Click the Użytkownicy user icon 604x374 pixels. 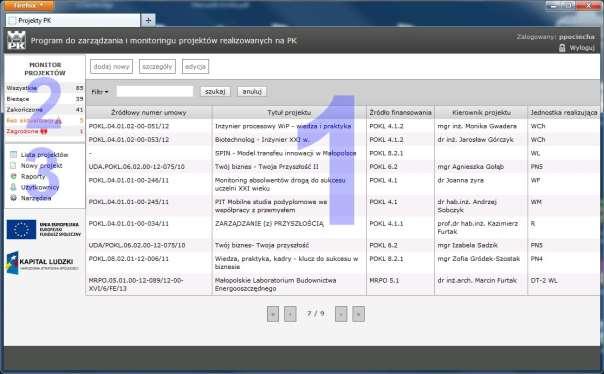tap(13, 187)
